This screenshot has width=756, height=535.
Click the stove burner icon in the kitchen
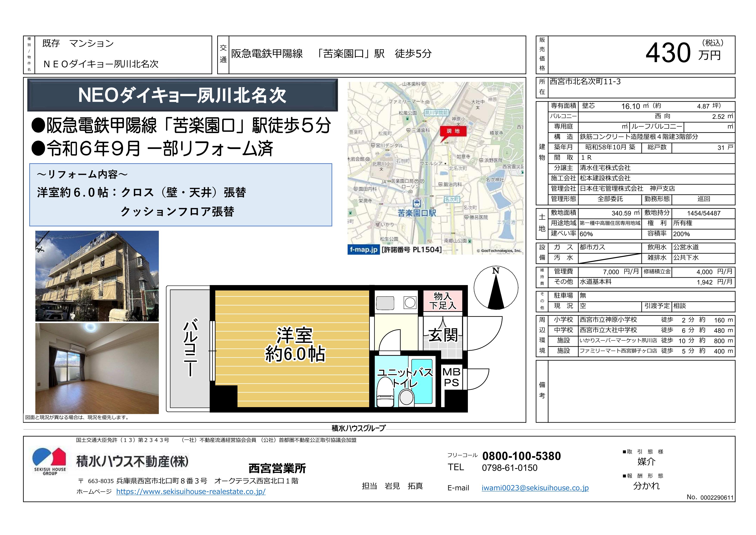(x=410, y=302)
